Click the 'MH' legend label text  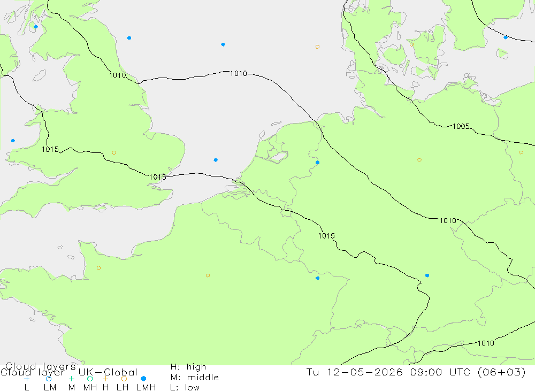coord(90,388)
